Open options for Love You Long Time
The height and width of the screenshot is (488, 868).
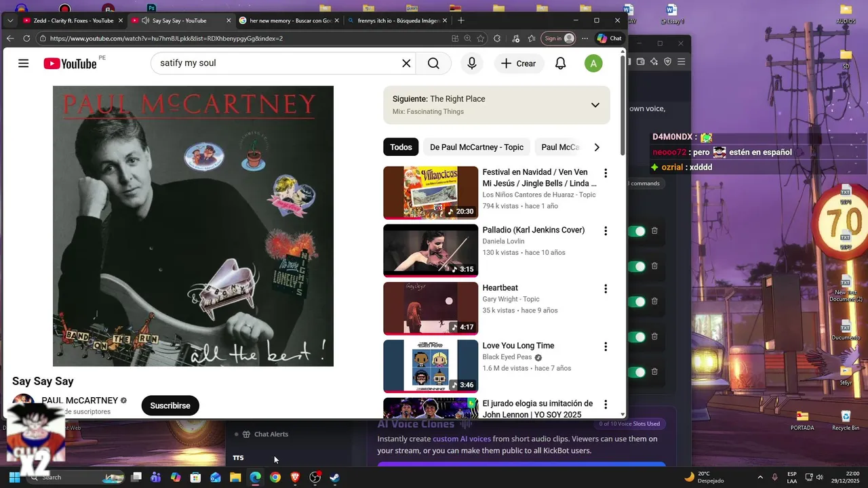606,346
